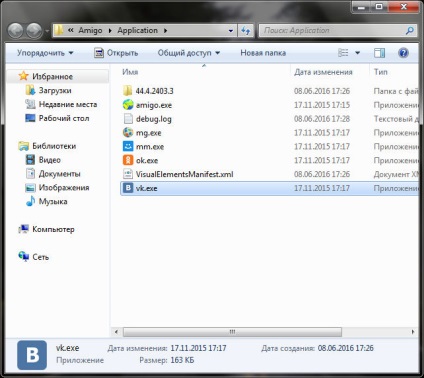Screen dimensions: 424x378
Task: Open the Общий доступ dropdown menu
Action: click(x=189, y=53)
